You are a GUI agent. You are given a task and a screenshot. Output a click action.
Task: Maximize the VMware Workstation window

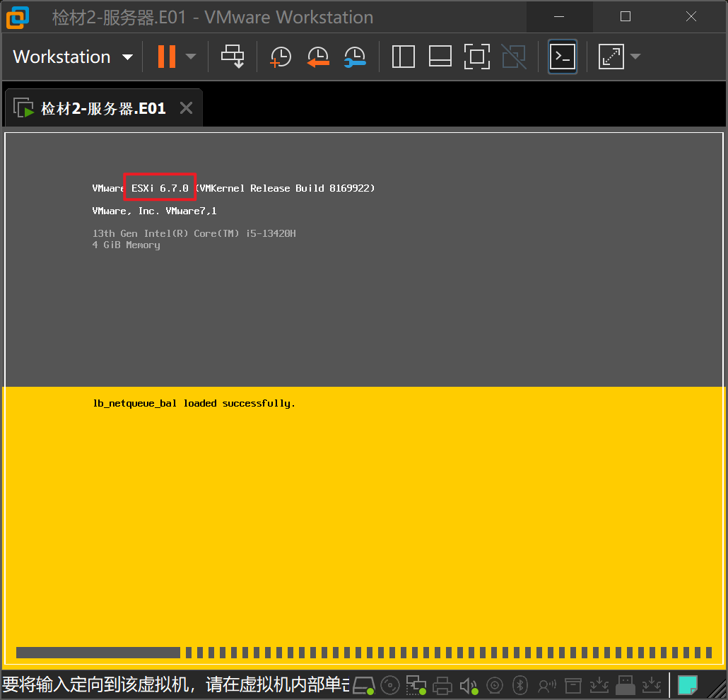point(626,17)
